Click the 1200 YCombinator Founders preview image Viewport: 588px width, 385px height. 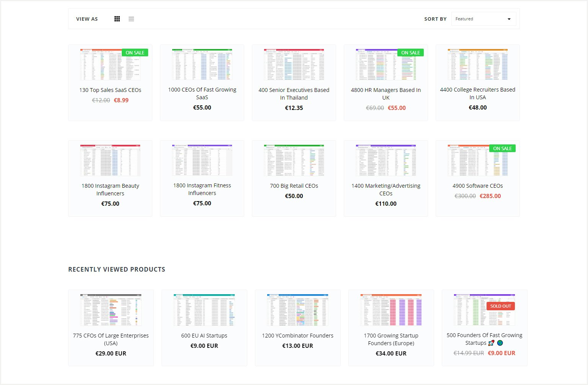(297, 310)
